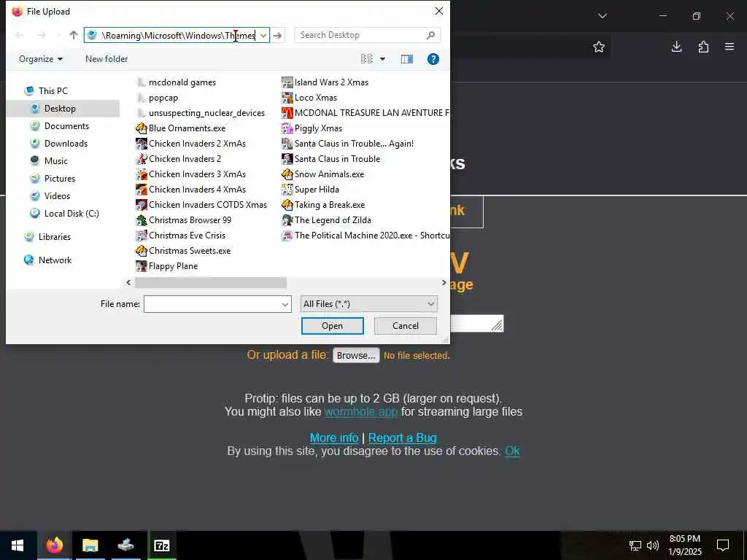Select Taking a Break.exe
The height and width of the screenshot is (560, 747).
click(323, 205)
